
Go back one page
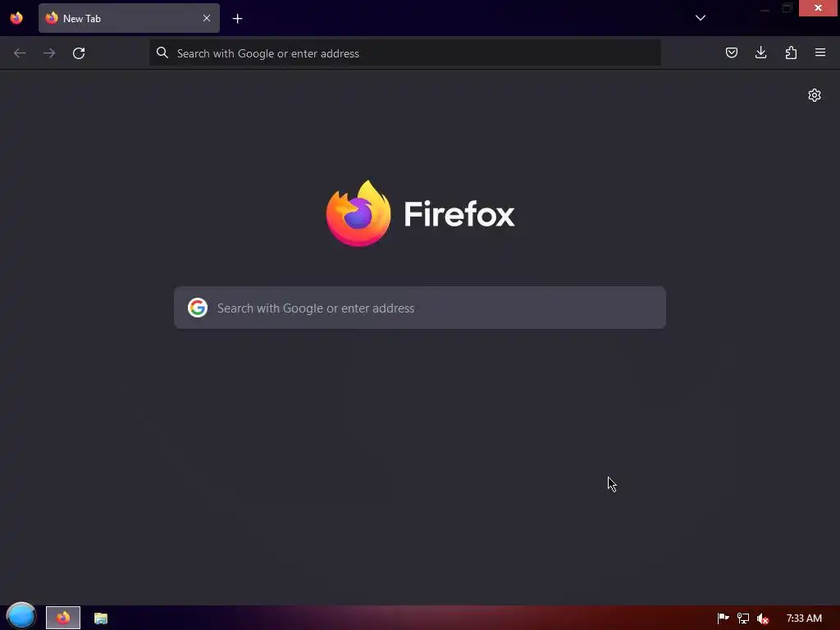[20, 53]
